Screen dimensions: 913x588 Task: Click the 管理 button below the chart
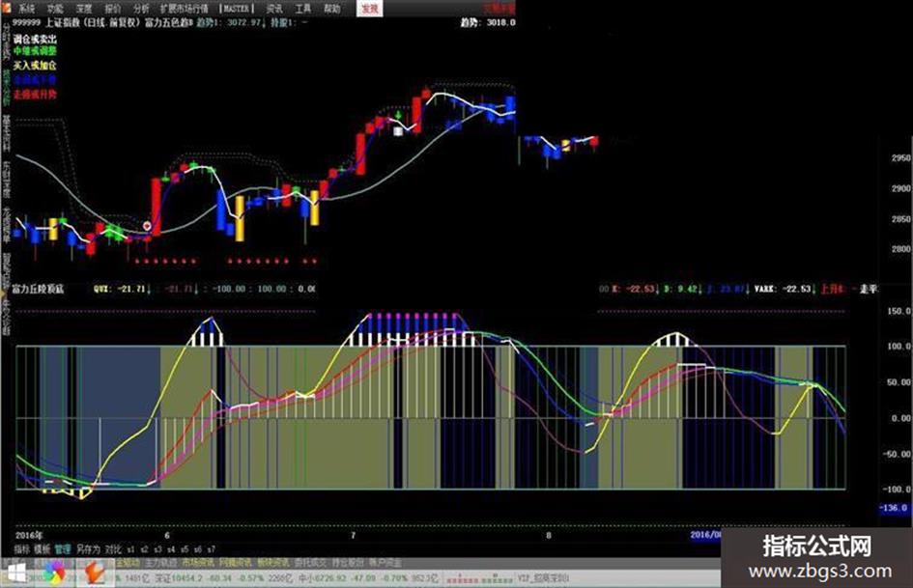pos(62,549)
